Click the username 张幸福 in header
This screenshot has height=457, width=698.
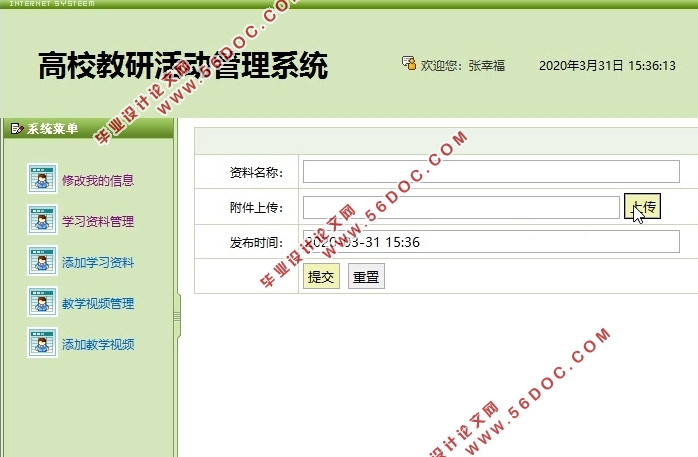coord(486,66)
